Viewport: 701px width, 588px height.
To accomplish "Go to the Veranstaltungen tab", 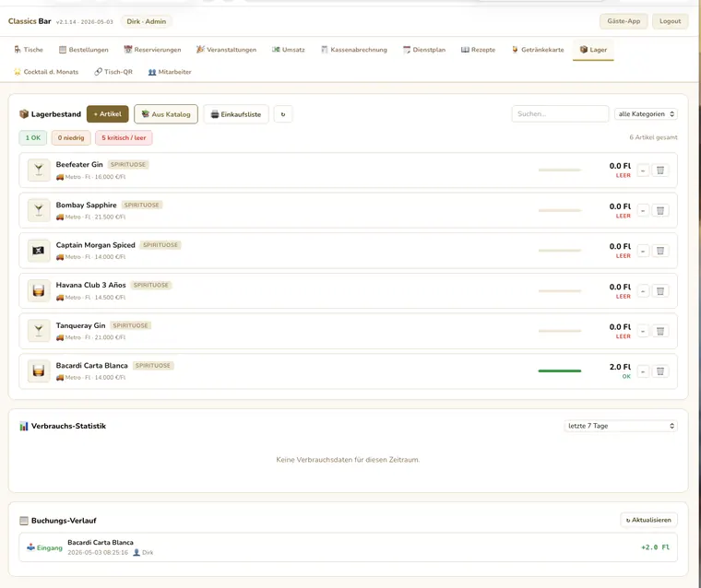I will [226, 50].
